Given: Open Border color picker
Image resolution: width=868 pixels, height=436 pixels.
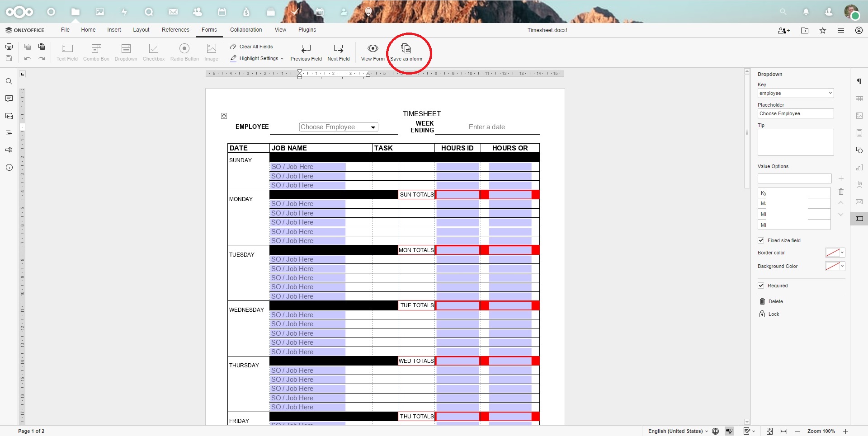Looking at the screenshot, I should point(835,253).
